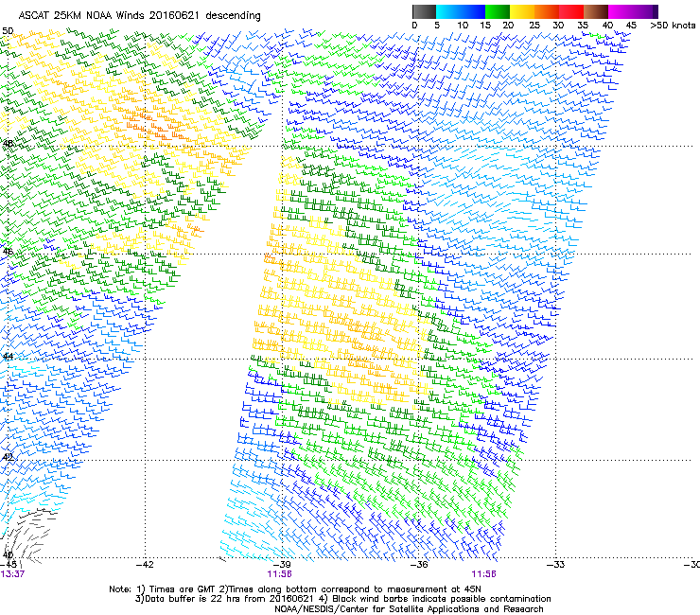The image size is (700, 615).
Task: Click the 'Note: 1) Times are GMT' footer line
Action: [295, 589]
